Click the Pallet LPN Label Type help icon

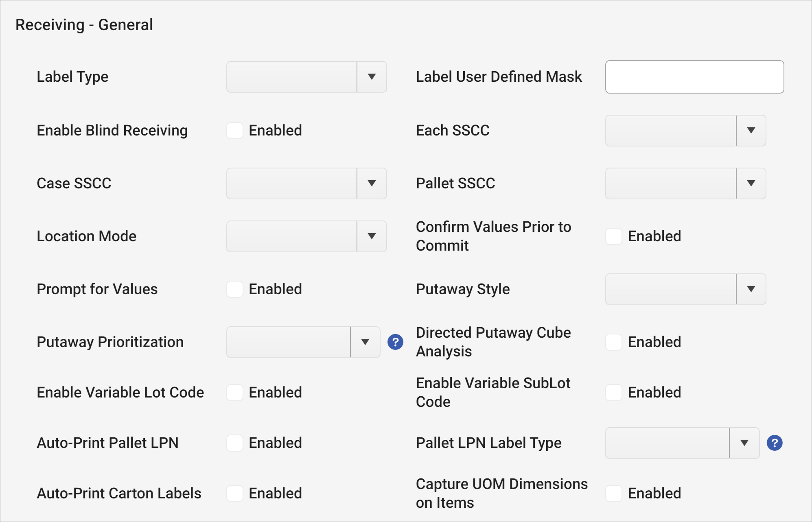(x=774, y=443)
